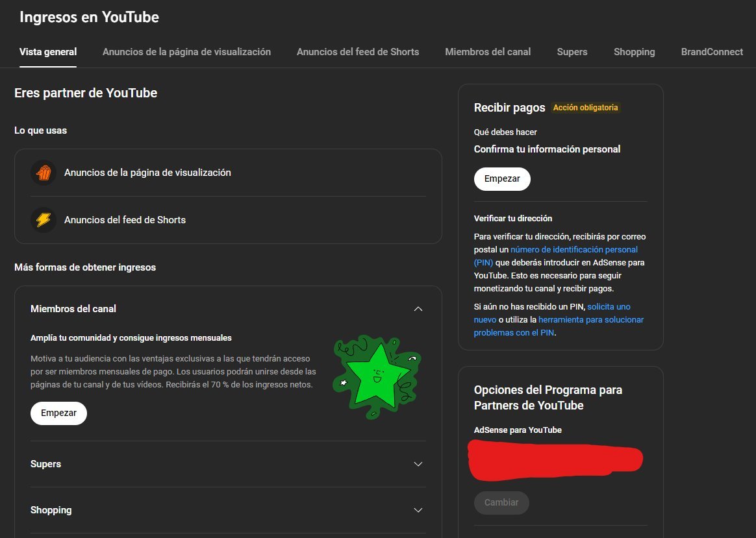Viewport: 756px width, 538px height.
Task: Click Eres partner de YouTube heading
Action: [86, 93]
